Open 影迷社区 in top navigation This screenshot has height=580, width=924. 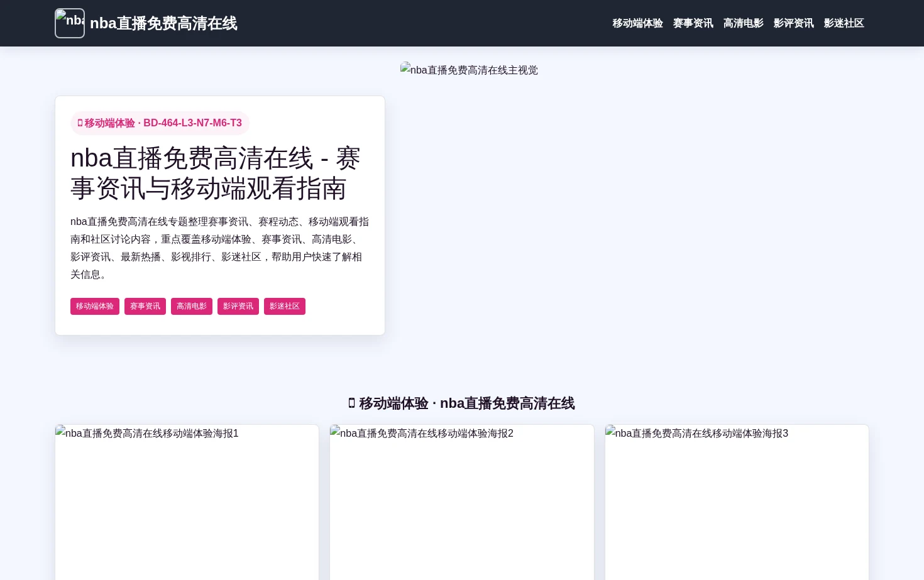(x=844, y=23)
